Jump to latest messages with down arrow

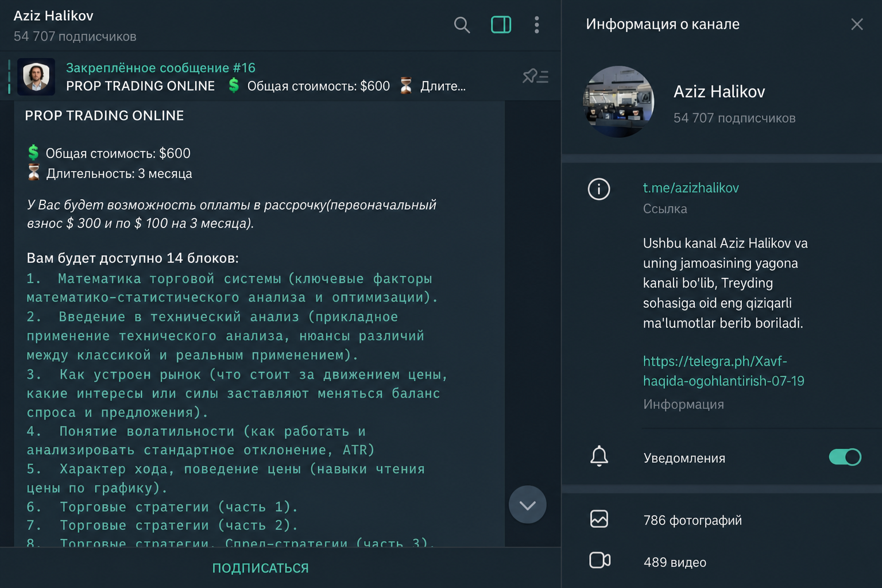tap(528, 505)
